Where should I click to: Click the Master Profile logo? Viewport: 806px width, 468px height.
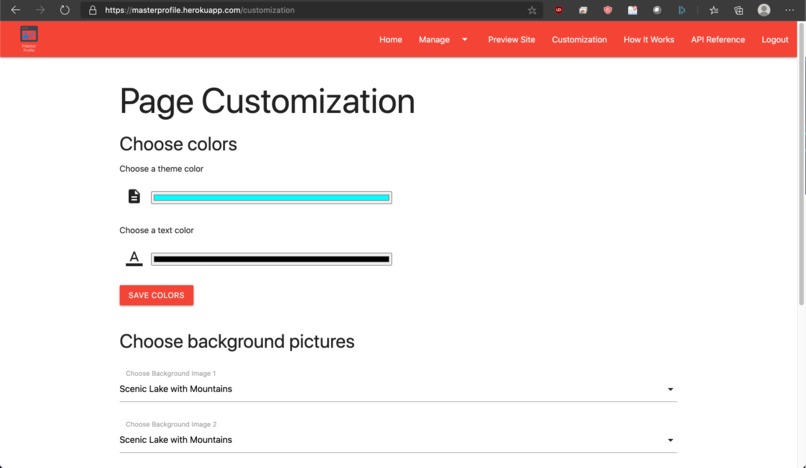29,39
